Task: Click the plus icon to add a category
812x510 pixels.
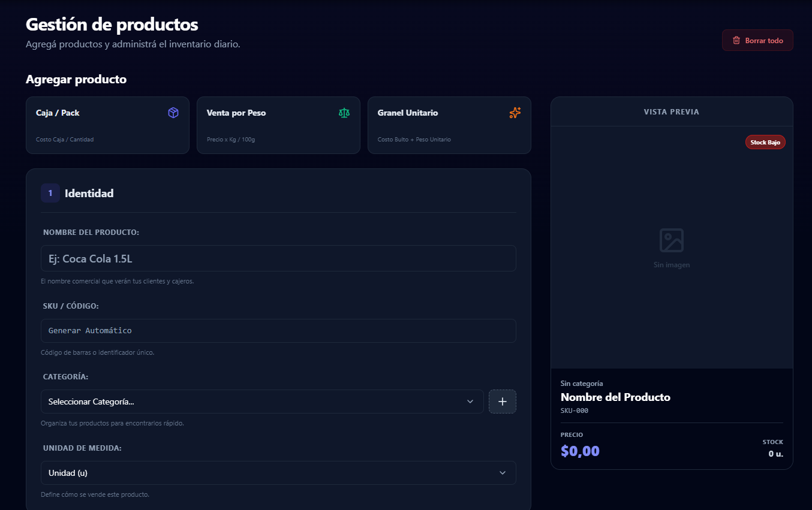Action: click(502, 402)
